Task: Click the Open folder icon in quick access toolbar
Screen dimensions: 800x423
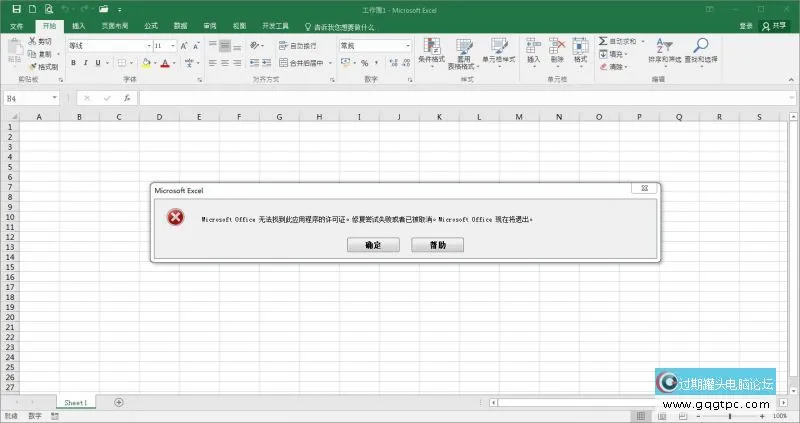Action: click(104, 9)
